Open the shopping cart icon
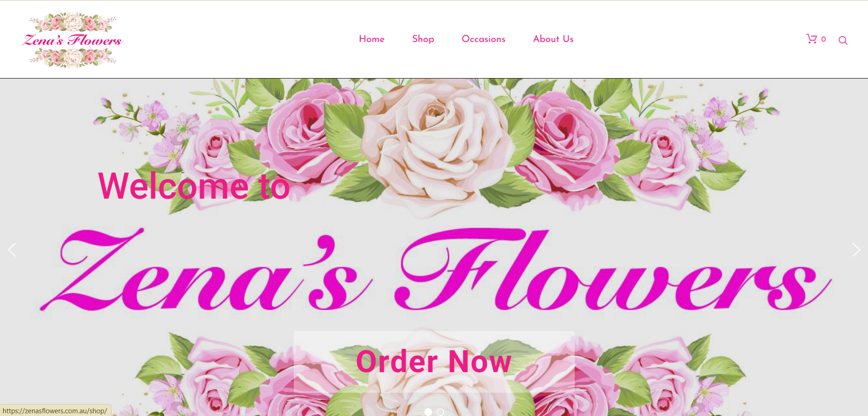868x416 pixels. coord(811,39)
